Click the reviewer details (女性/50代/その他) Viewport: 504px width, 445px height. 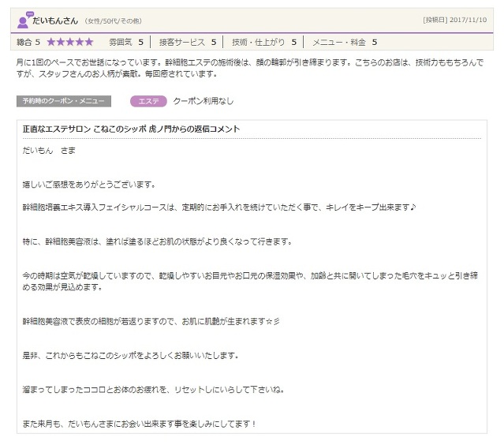pyautogui.click(x=113, y=21)
